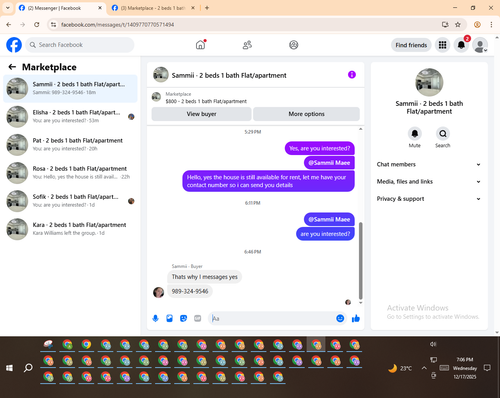Image resolution: width=500 pixels, height=398 pixels.
Task: Open Windows notification center icon
Action: [x=487, y=368]
